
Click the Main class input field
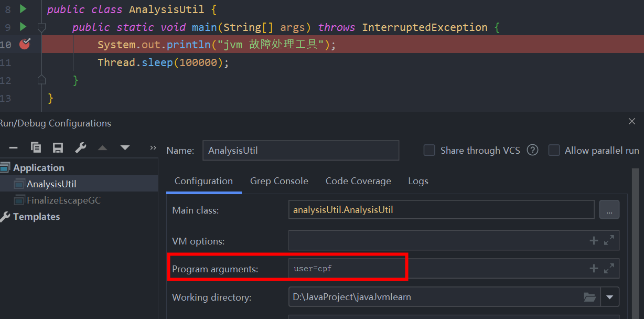(x=441, y=210)
